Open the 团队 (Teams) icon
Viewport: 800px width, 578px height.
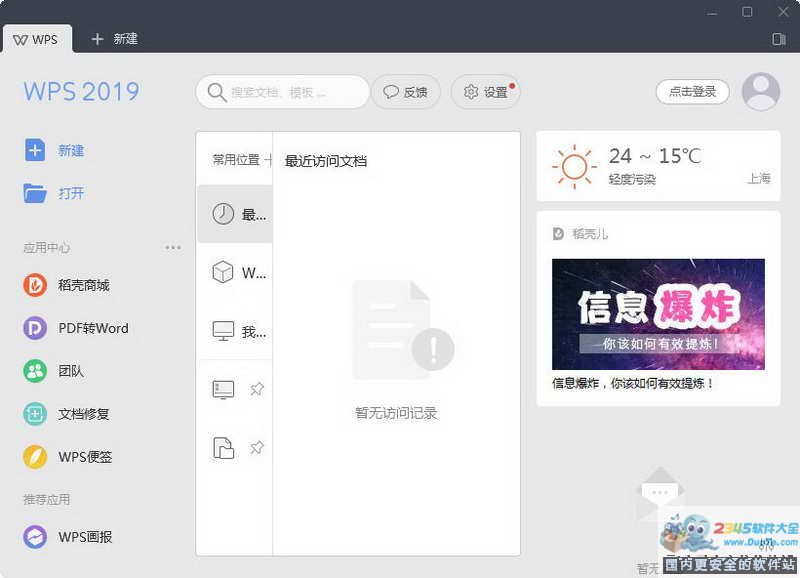pyautogui.click(x=33, y=371)
